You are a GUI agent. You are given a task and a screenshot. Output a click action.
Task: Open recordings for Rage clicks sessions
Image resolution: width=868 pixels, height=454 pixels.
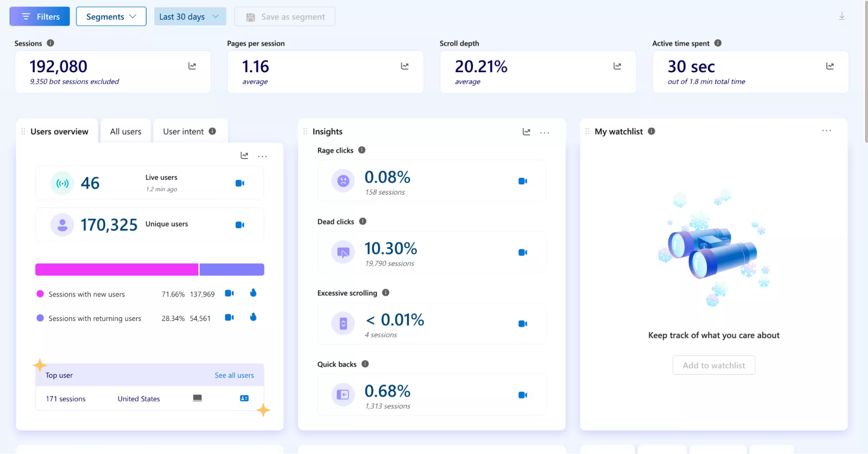point(522,181)
